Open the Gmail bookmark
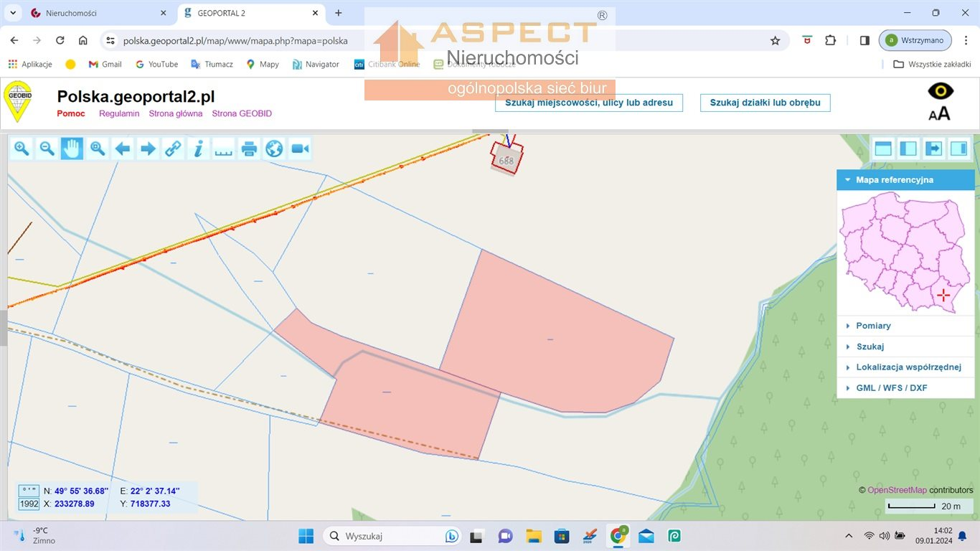The height and width of the screenshot is (551, 980). click(105, 64)
